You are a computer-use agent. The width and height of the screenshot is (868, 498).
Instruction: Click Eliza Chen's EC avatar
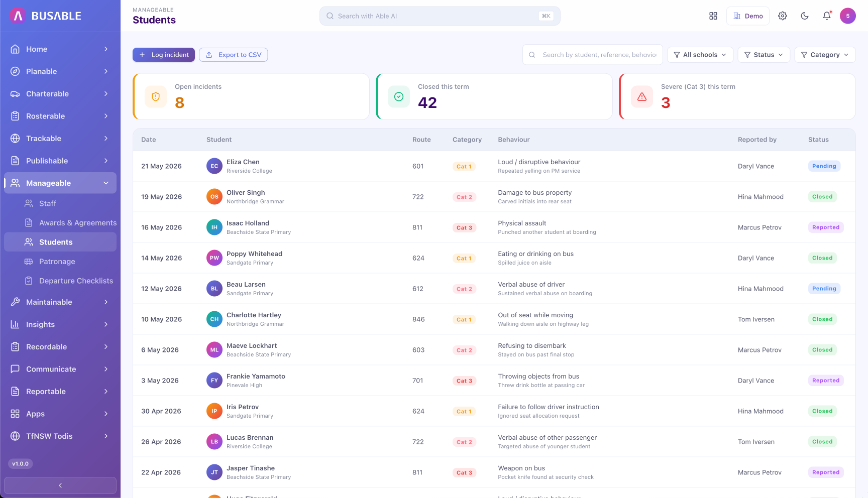[x=214, y=166]
